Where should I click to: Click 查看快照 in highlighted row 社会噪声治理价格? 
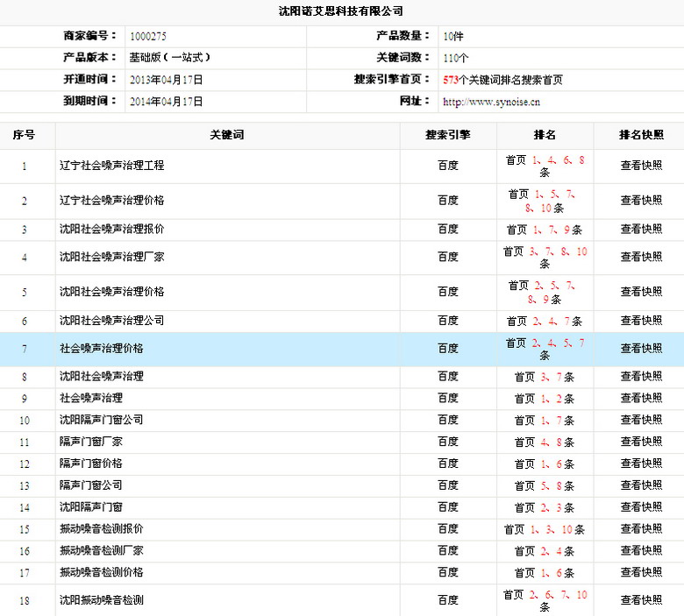641,349
